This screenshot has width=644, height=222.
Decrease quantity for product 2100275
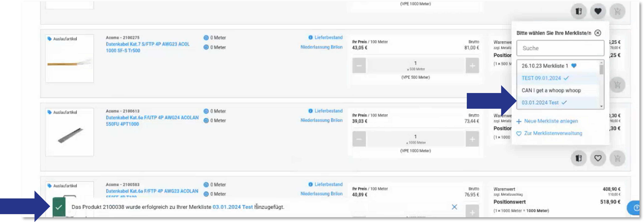coord(359,66)
